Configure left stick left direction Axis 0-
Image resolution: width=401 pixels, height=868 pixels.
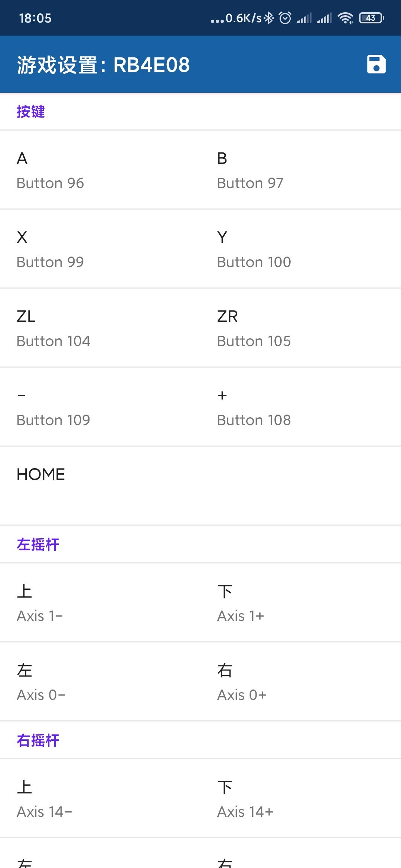tap(100, 682)
